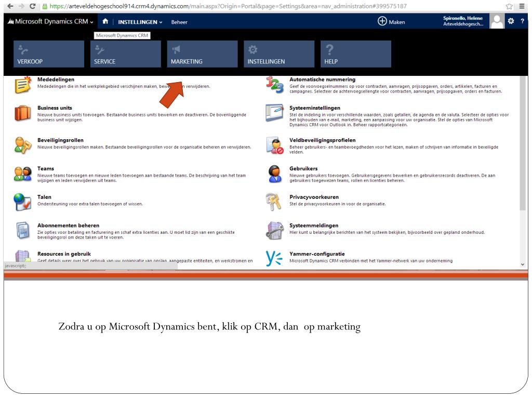Open the Microsoft Dynamics CRM navigation dropdown
The height and width of the screenshot is (399, 532).
[x=50, y=21]
